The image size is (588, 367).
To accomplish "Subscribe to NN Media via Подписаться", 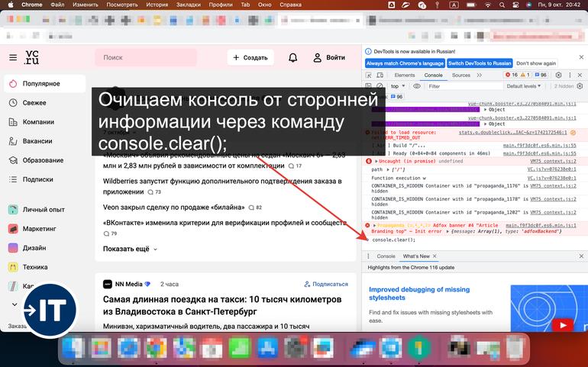I will pos(326,284).
